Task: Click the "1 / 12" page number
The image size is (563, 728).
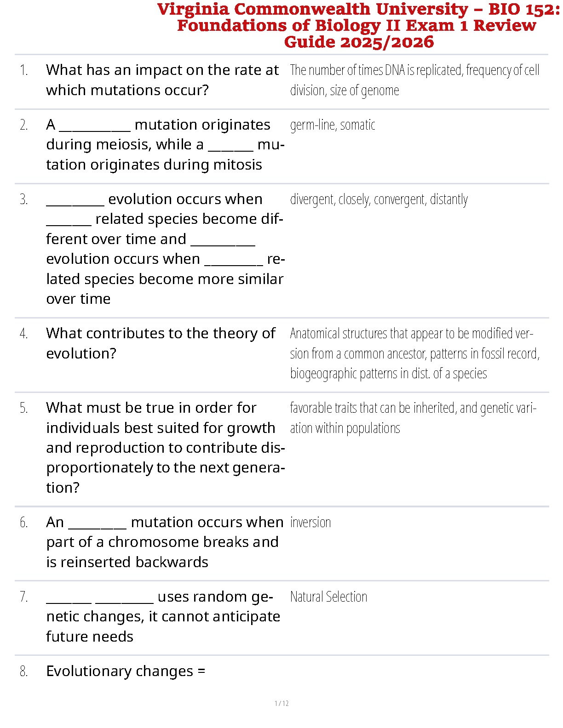Action: (x=281, y=703)
